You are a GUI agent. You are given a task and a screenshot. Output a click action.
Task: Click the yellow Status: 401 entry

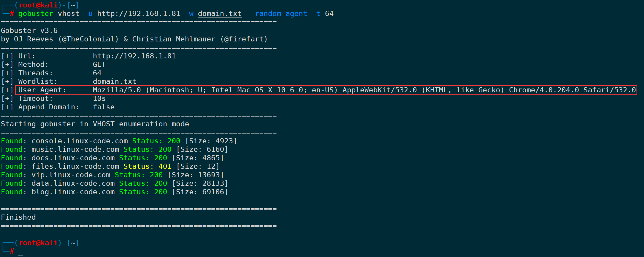coord(147,166)
